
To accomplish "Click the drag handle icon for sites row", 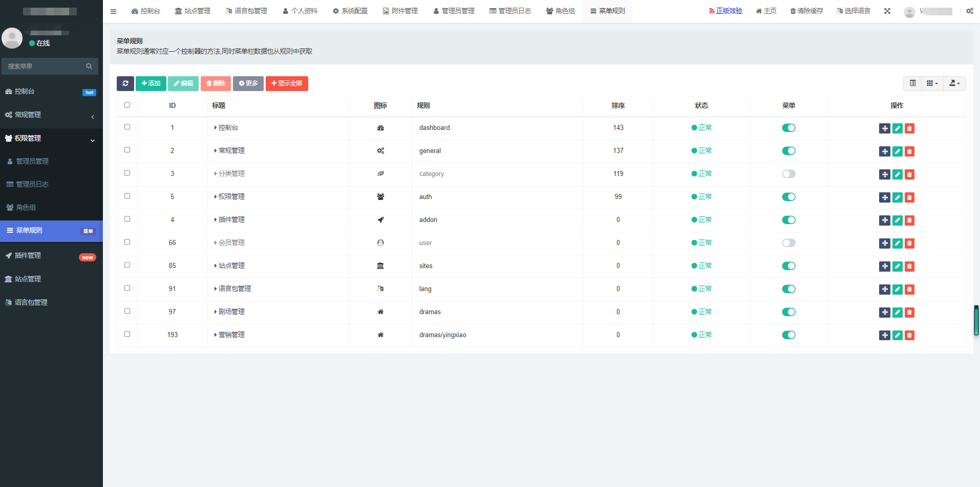I will (884, 267).
